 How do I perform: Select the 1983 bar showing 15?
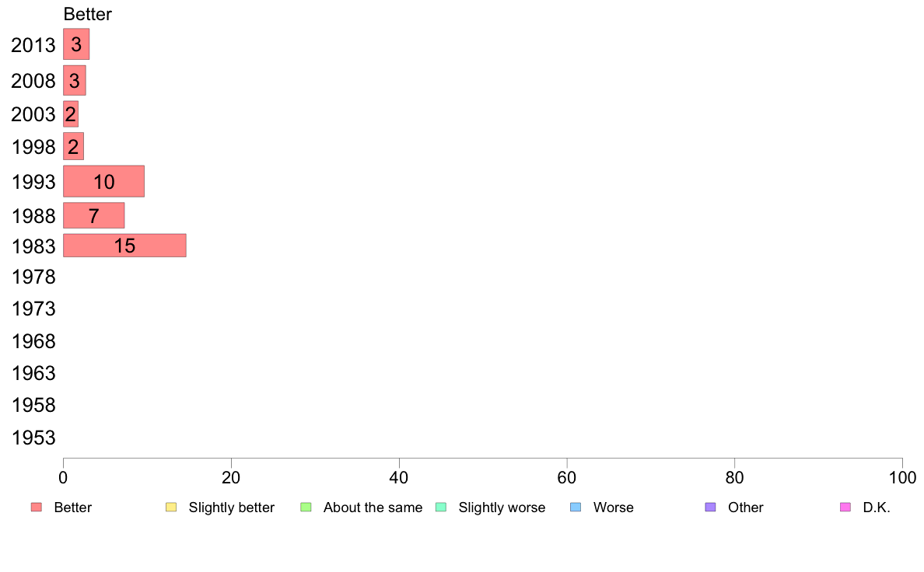pyautogui.click(x=125, y=246)
